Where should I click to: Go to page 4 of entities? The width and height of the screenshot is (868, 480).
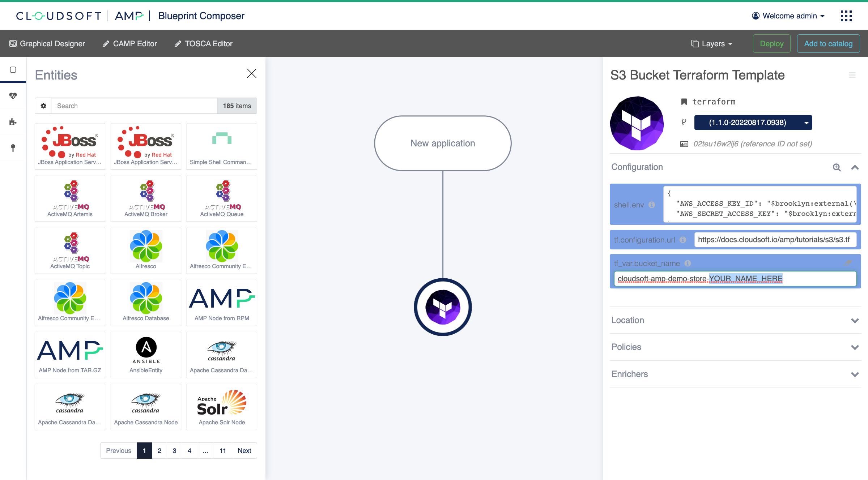[x=190, y=451]
